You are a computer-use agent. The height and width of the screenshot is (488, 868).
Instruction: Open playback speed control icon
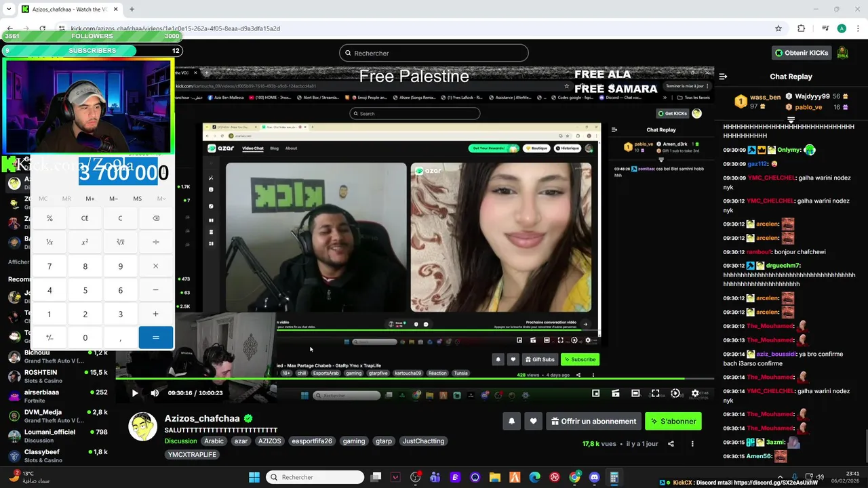click(675, 393)
